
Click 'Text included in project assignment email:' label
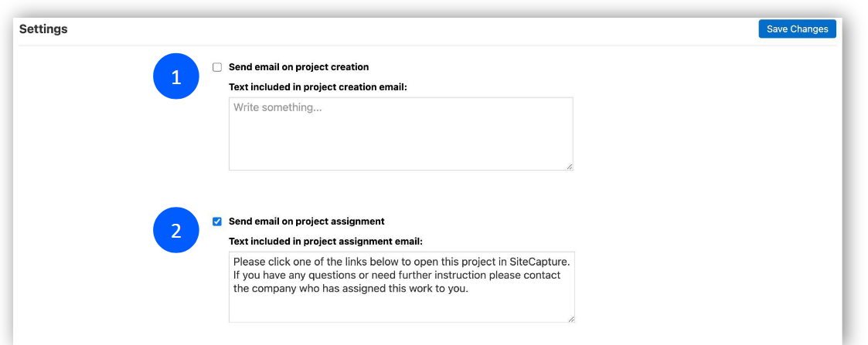(x=325, y=242)
